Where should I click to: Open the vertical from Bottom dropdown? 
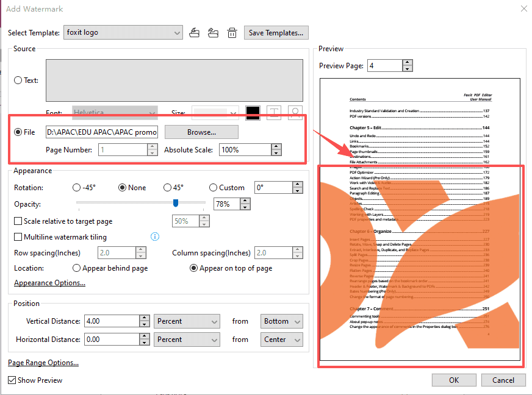coord(282,321)
